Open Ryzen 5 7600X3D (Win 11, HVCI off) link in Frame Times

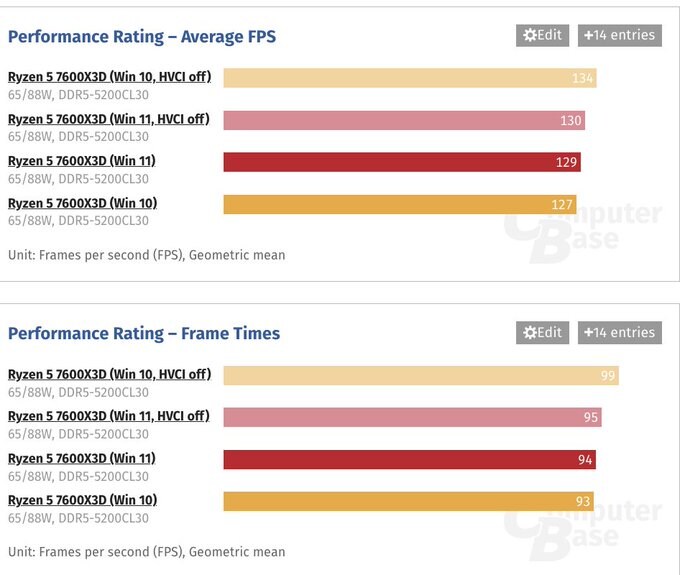(x=109, y=416)
